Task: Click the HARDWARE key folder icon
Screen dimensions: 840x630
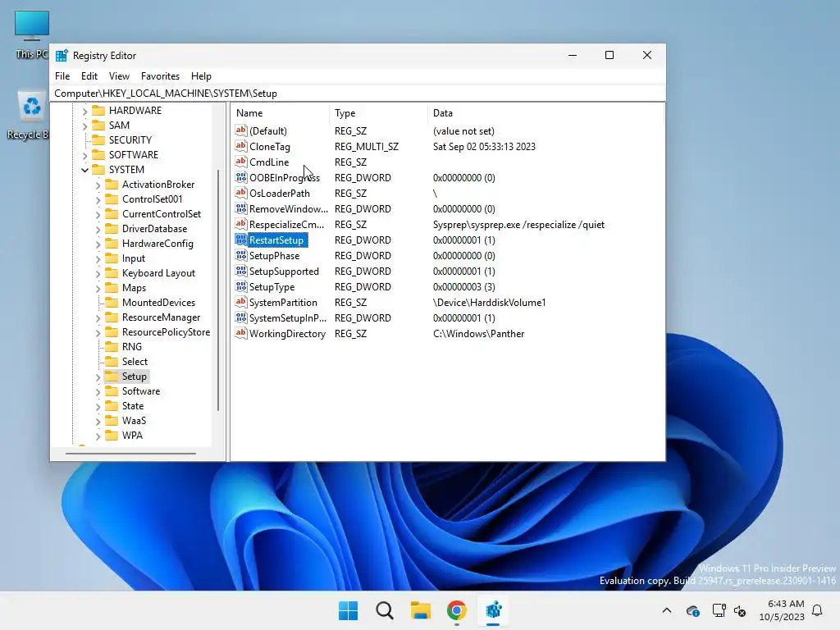Action: (x=98, y=111)
